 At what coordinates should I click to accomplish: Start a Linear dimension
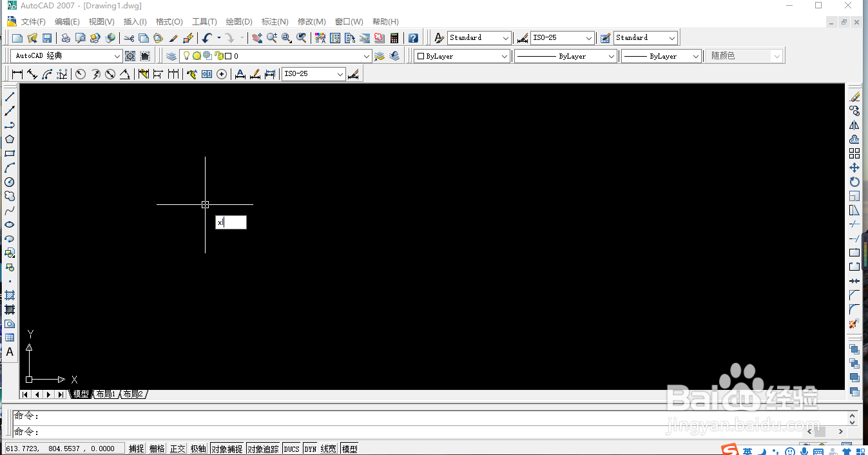(17, 74)
